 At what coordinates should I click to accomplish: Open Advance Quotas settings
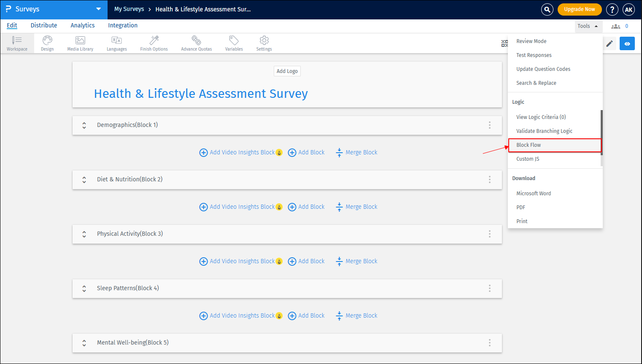click(x=196, y=43)
